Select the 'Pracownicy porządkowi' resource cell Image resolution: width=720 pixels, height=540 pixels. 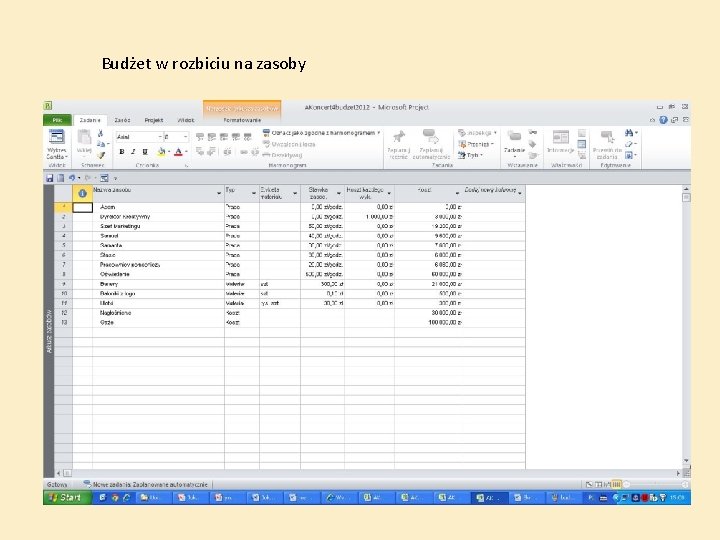158,265
